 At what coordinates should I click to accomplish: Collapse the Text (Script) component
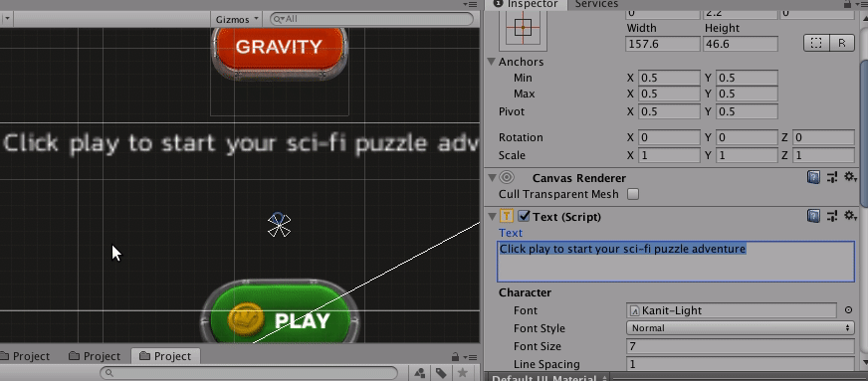(x=491, y=216)
